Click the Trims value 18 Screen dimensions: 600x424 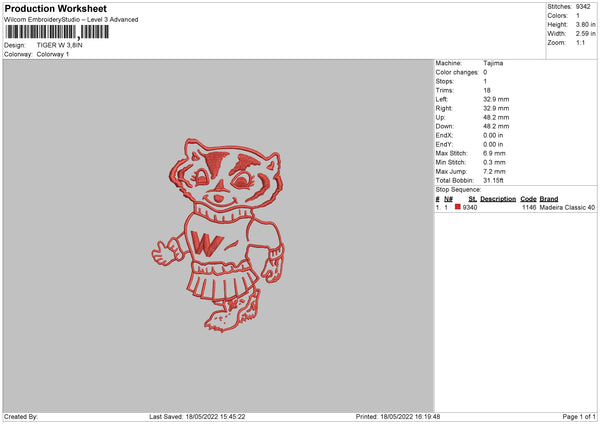point(487,90)
